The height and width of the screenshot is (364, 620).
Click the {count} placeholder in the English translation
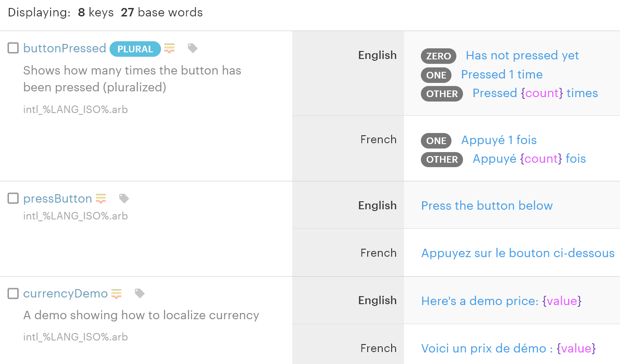(x=542, y=93)
